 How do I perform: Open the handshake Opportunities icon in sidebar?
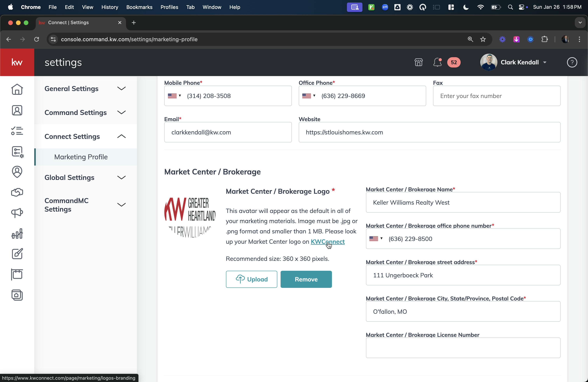[17, 192]
